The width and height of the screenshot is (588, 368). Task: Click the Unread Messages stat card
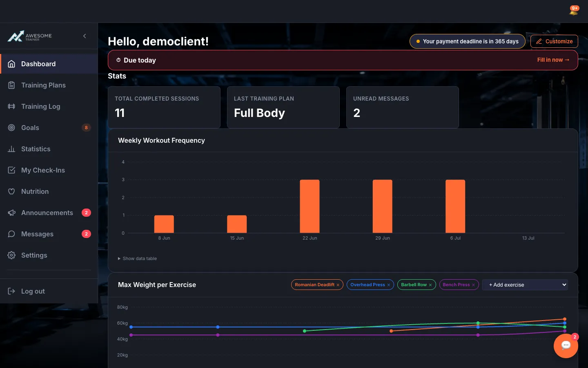tap(403, 107)
